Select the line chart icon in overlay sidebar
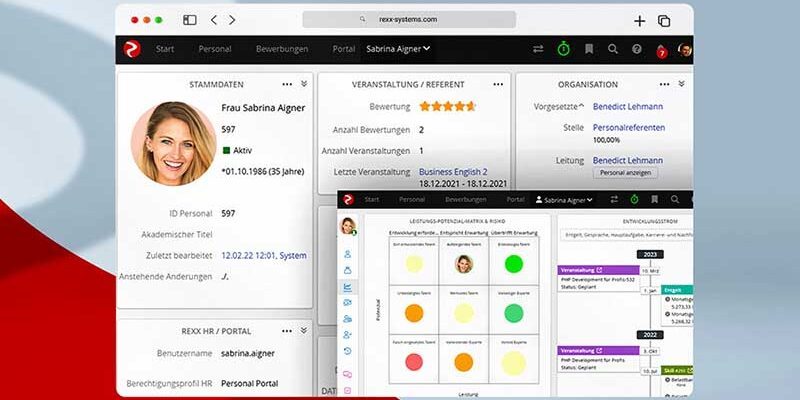The image size is (800, 400). pyautogui.click(x=347, y=287)
